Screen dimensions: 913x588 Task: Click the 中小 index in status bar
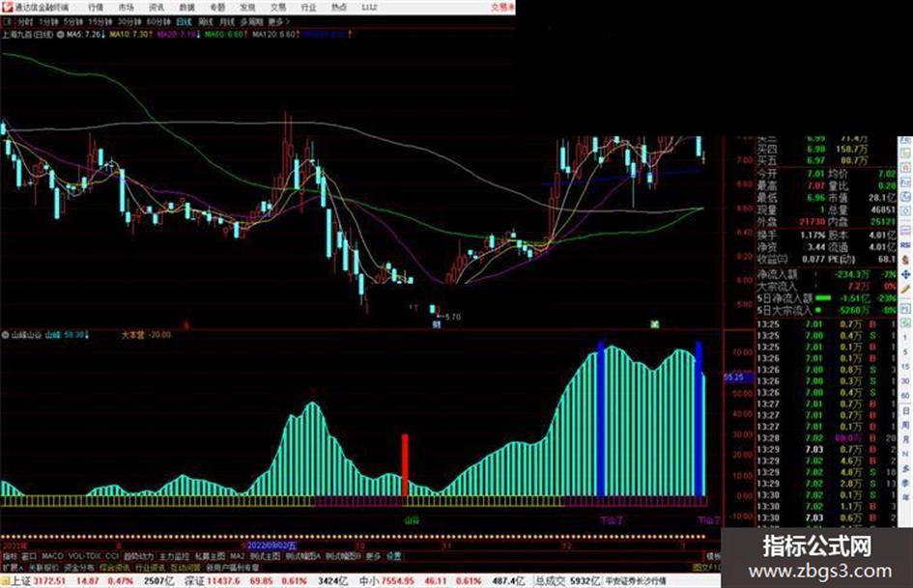[x=368, y=581]
